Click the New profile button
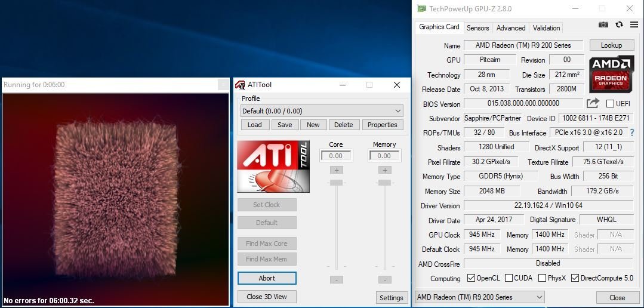The image size is (644, 308). pyautogui.click(x=313, y=125)
